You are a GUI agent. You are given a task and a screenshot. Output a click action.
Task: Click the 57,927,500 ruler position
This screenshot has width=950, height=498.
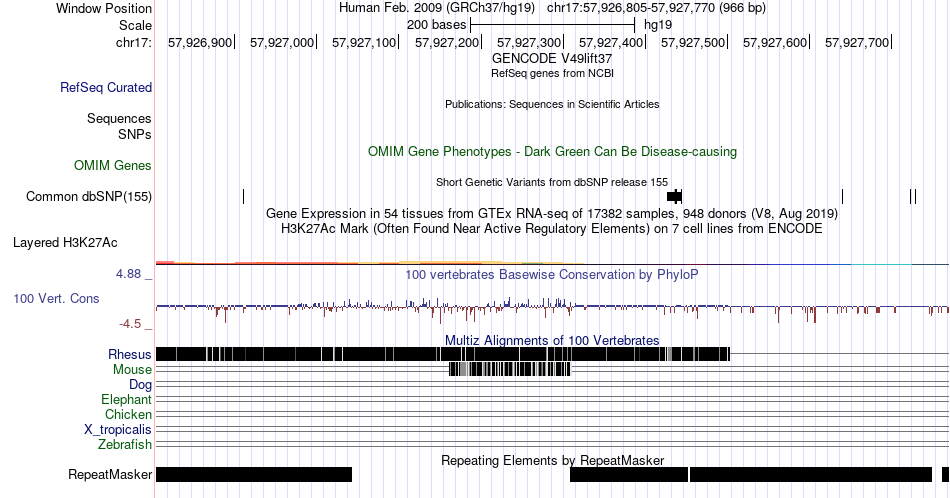(x=693, y=42)
